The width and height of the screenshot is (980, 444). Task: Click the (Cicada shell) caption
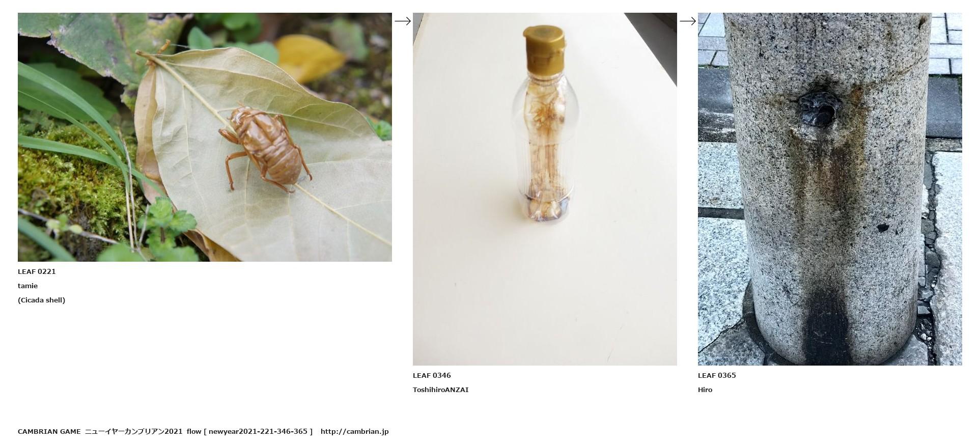pyautogui.click(x=42, y=300)
